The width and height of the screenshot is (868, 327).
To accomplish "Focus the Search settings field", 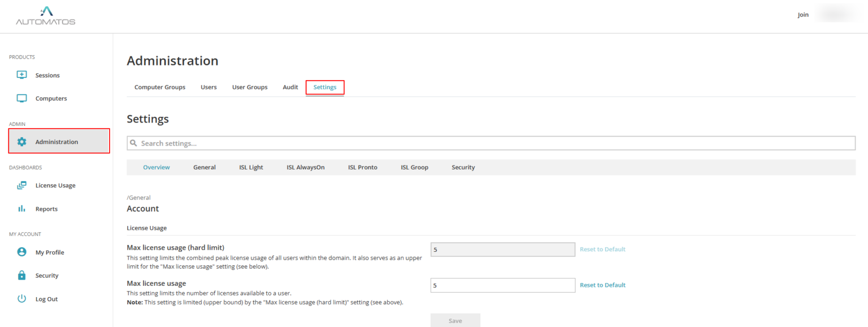I will [x=491, y=143].
